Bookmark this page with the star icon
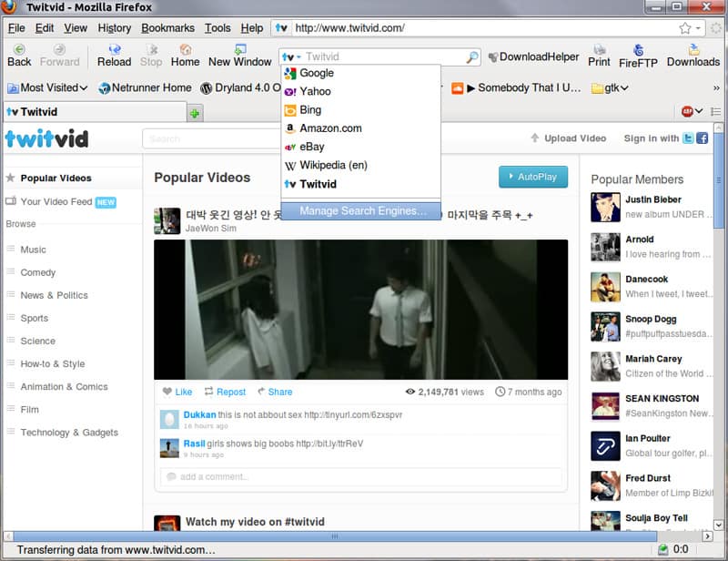Viewport: 728px width, 561px height. pyautogui.click(x=685, y=28)
